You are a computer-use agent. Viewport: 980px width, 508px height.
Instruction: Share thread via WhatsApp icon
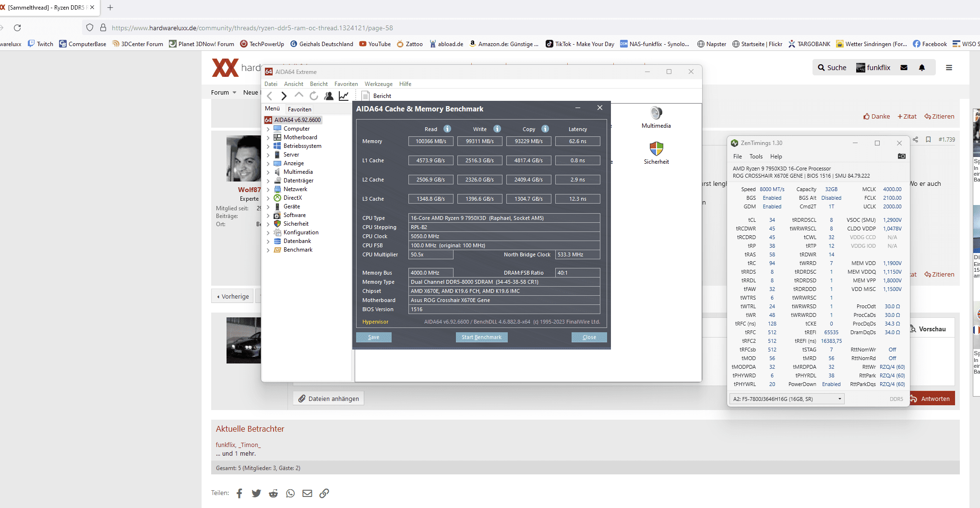coord(290,493)
